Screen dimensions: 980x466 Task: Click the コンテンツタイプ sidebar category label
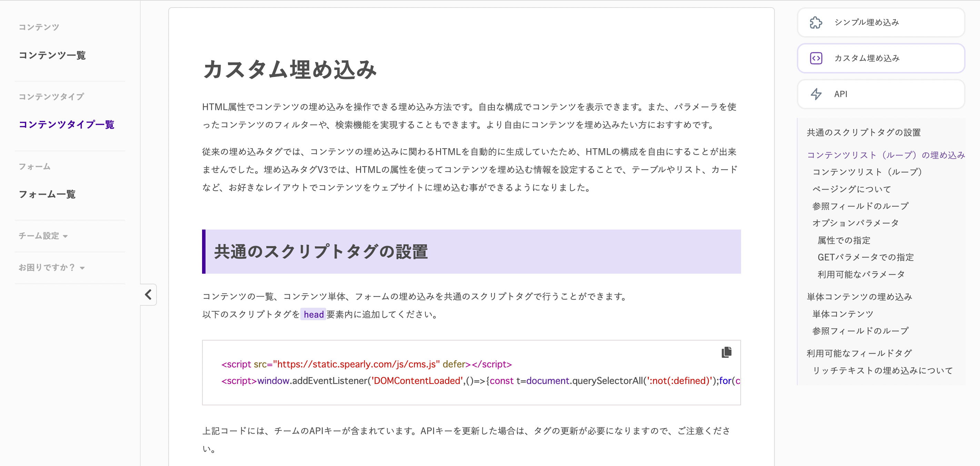click(x=51, y=97)
